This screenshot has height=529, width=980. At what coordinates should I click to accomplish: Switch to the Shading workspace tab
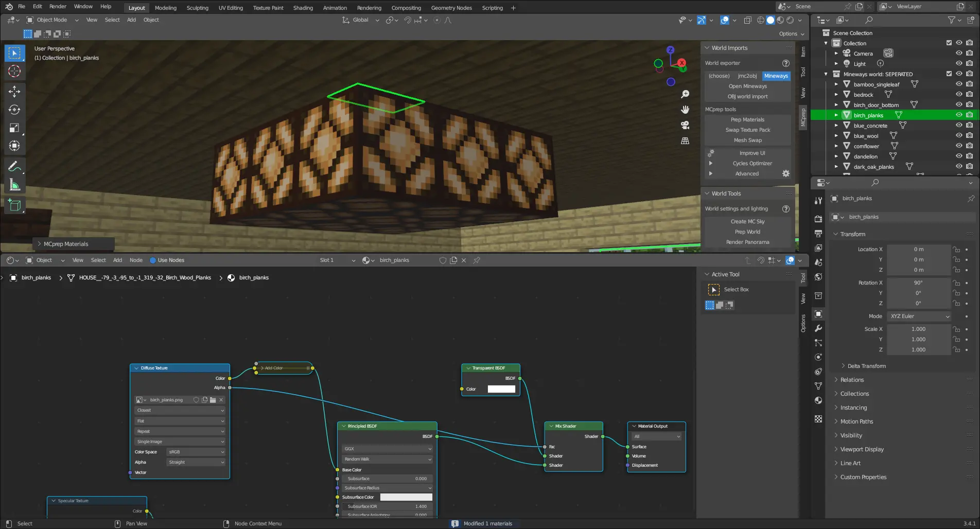[x=303, y=8]
